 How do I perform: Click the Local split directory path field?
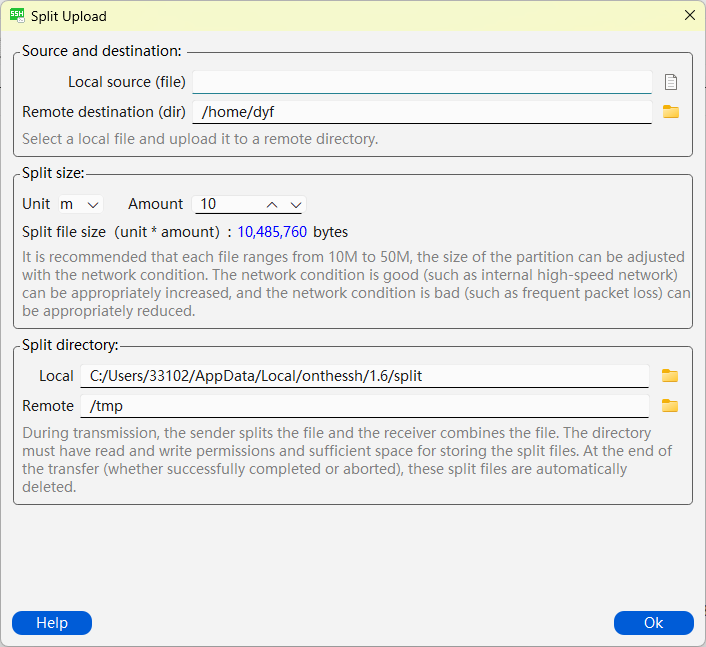(x=365, y=376)
